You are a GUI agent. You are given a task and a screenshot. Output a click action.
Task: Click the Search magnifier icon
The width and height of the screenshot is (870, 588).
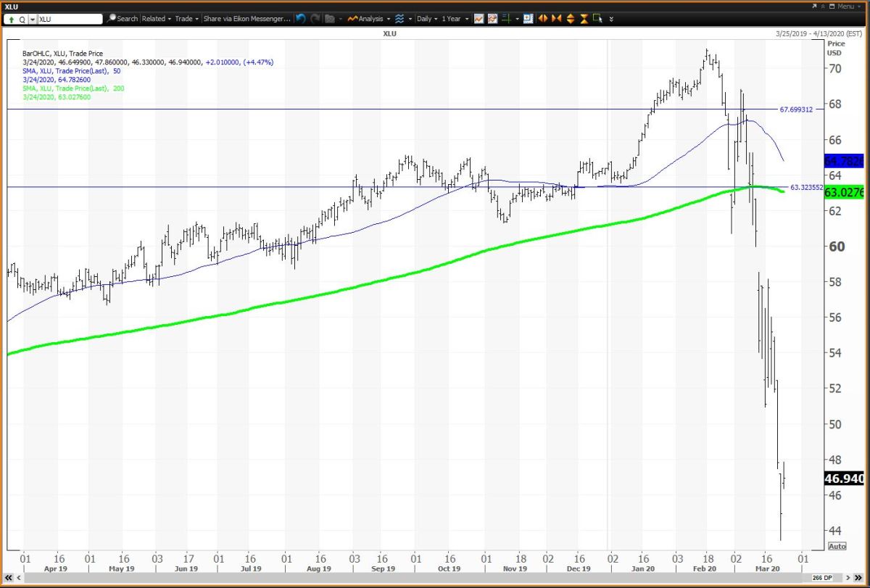point(112,18)
